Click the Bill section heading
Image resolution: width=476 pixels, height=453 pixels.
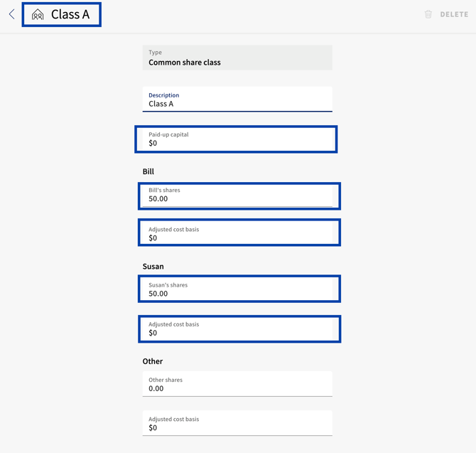click(x=148, y=171)
